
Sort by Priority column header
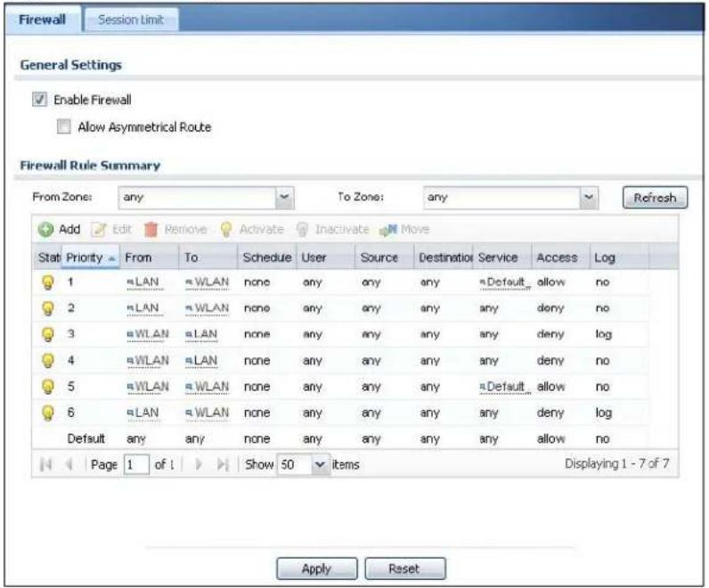point(90,257)
